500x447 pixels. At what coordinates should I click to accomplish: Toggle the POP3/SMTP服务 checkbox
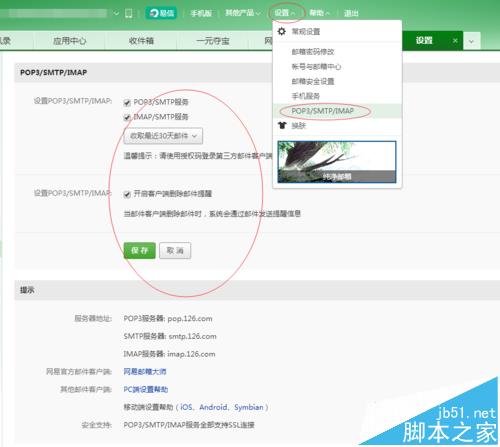point(127,102)
